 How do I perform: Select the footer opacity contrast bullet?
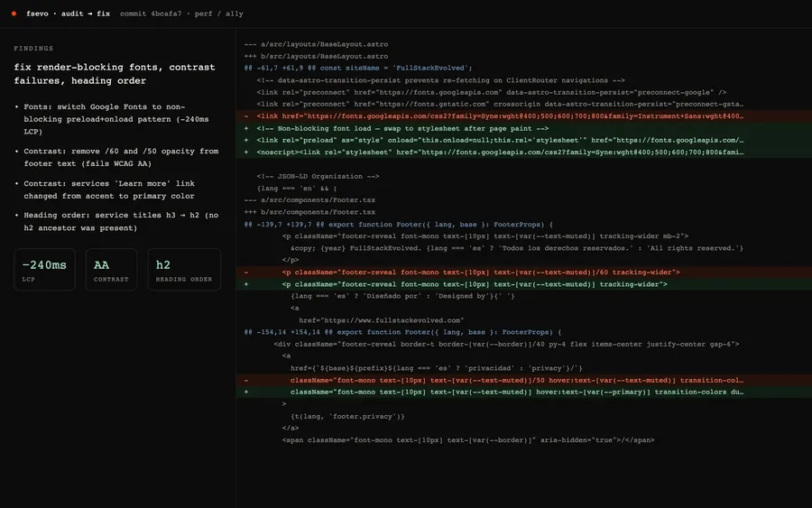point(117,157)
